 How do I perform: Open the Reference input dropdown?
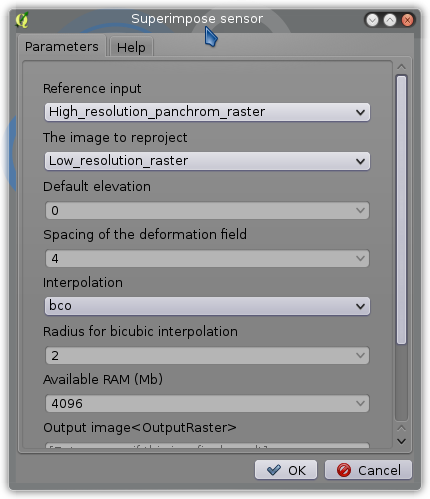click(207, 112)
